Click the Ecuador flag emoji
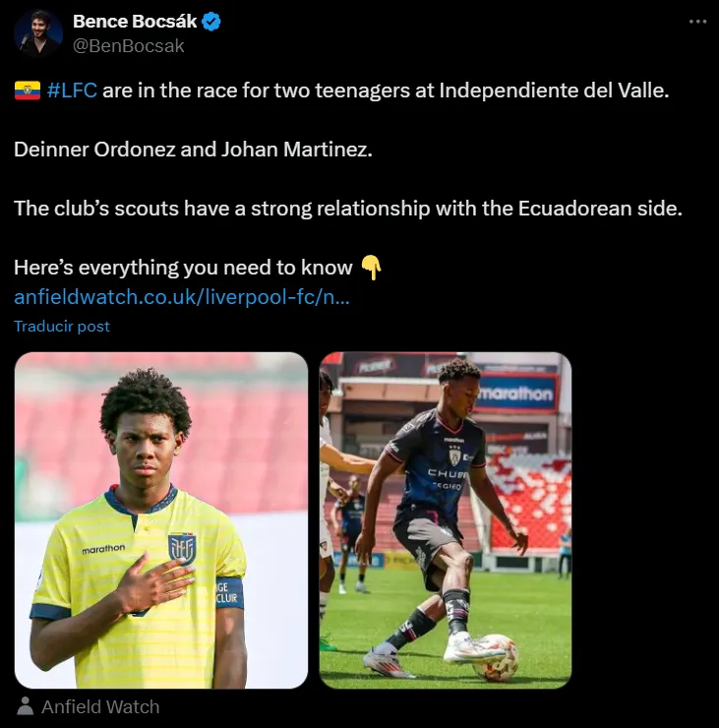Viewport: 719px width, 728px height. [x=28, y=91]
